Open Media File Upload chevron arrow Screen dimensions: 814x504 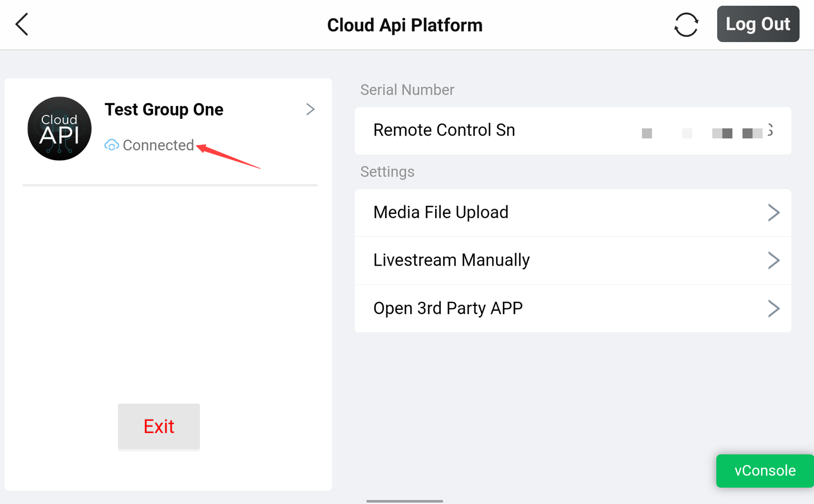tap(773, 213)
